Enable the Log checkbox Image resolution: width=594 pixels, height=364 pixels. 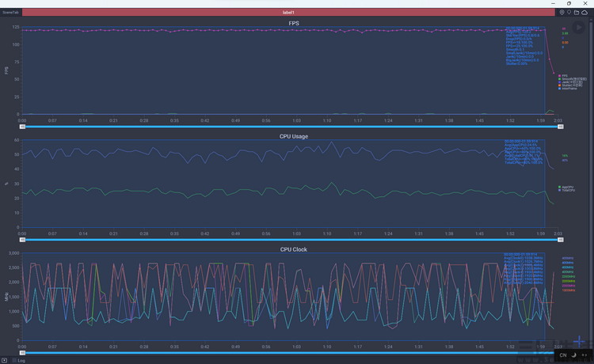(14, 360)
